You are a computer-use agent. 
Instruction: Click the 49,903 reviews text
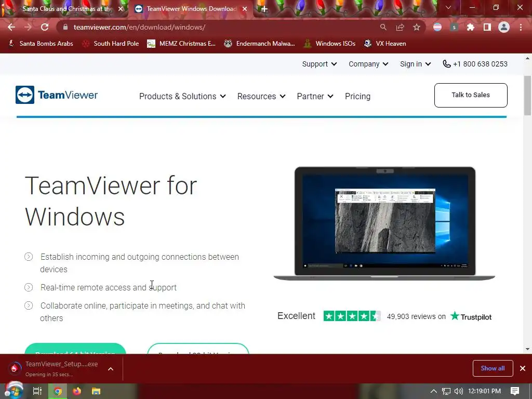(416, 316)
